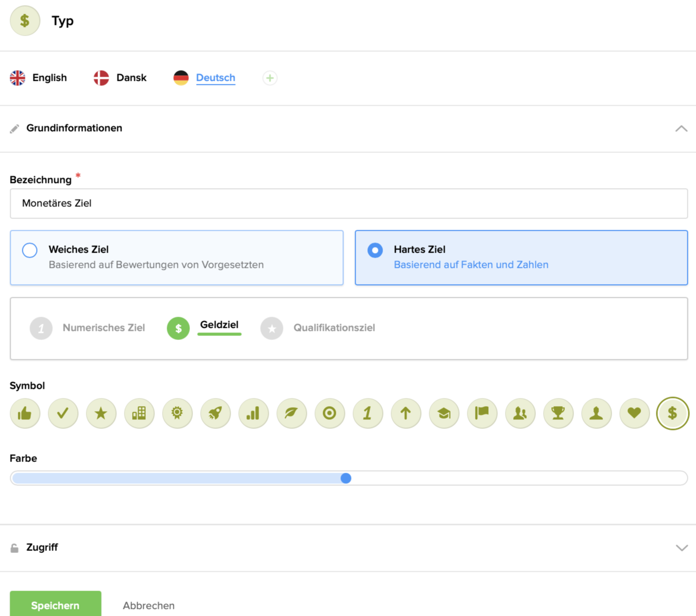Select the graduation cap symbol
696x616 pixels.
pyautogui.click(x=444, y=413)
